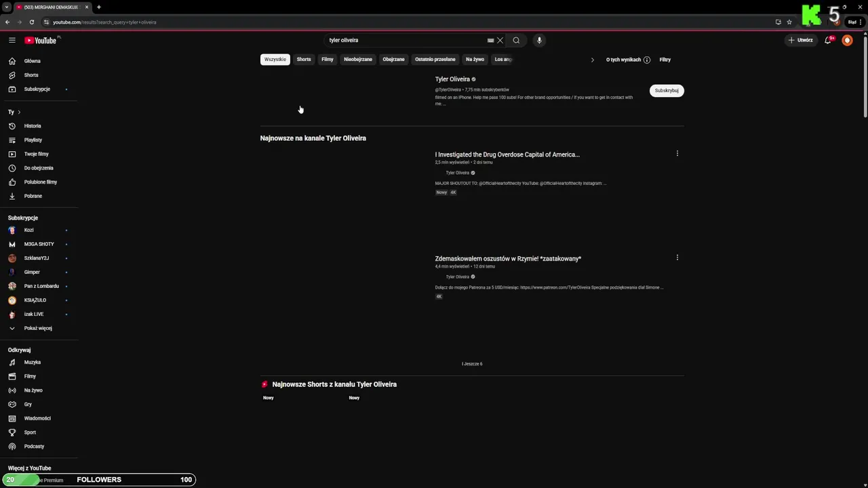Open a new browser tab
Image resolution: width=868 pixels, height=488 pixels.
click(98, 7)
